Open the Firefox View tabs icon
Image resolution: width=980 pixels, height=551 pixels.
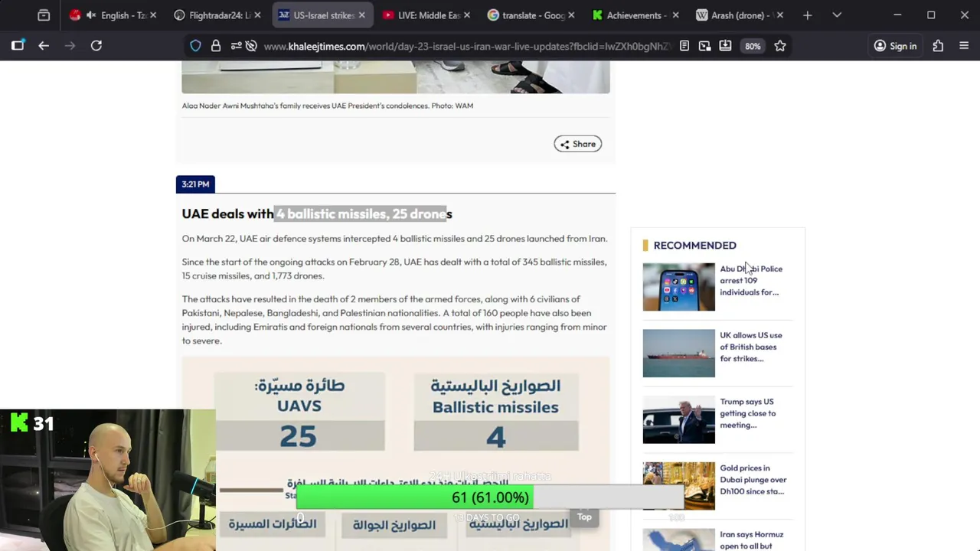tap(44, 15)
